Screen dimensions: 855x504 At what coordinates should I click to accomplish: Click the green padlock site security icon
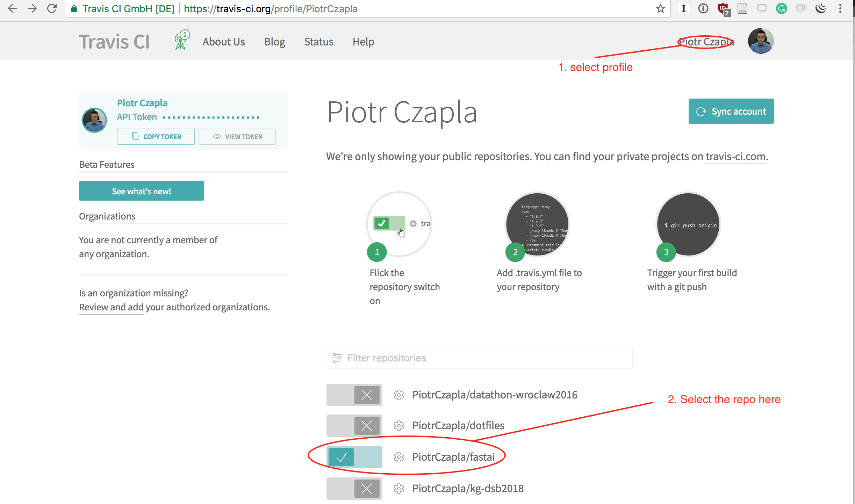74,9
